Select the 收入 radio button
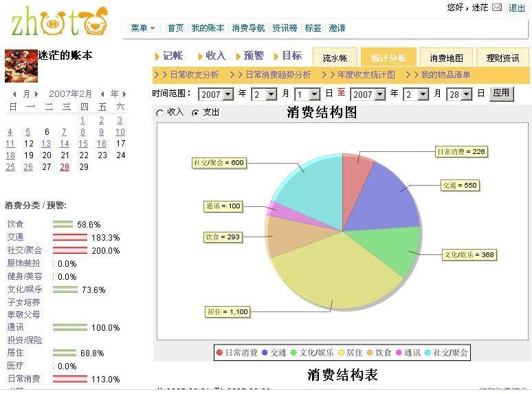 click(x=160, y=113)
